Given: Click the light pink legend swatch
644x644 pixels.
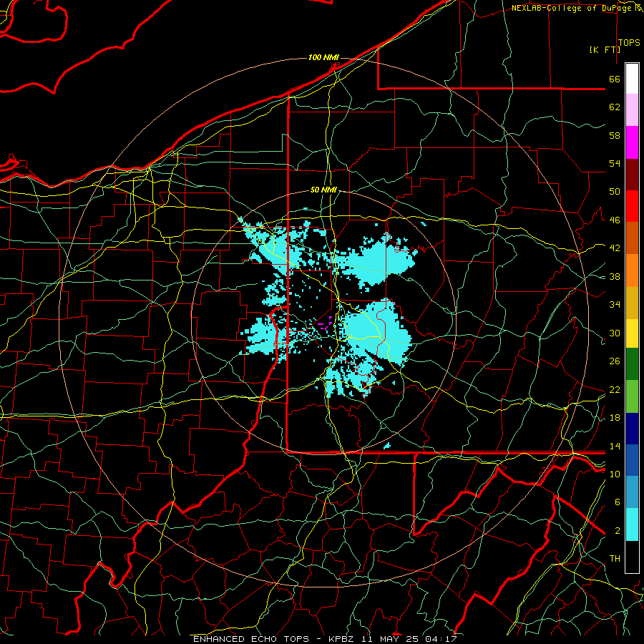Looking at the screenshot, I should (632, 110).
